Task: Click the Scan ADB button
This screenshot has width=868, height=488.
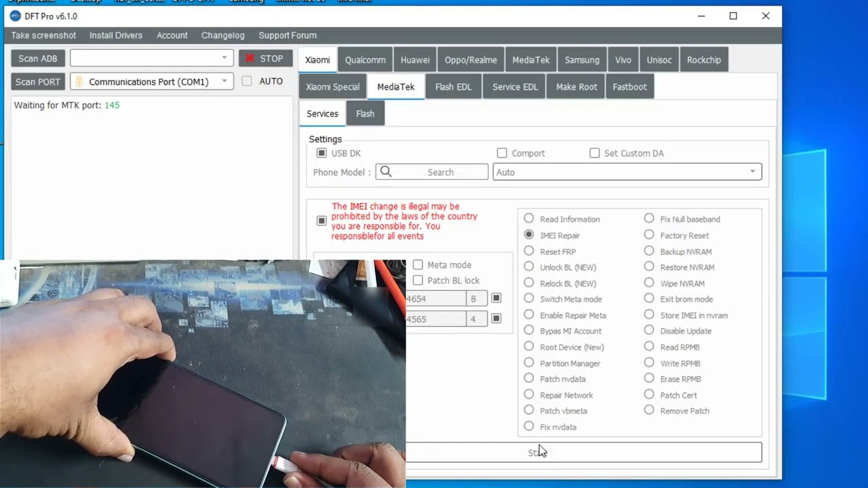Action: pyautogui.click(x=38, y=58)
